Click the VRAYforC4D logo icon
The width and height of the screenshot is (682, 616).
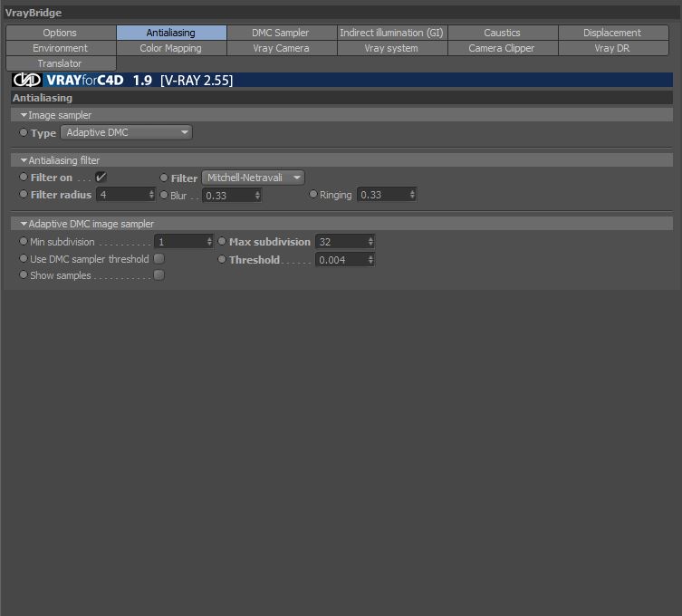click(x=26, y=80)
